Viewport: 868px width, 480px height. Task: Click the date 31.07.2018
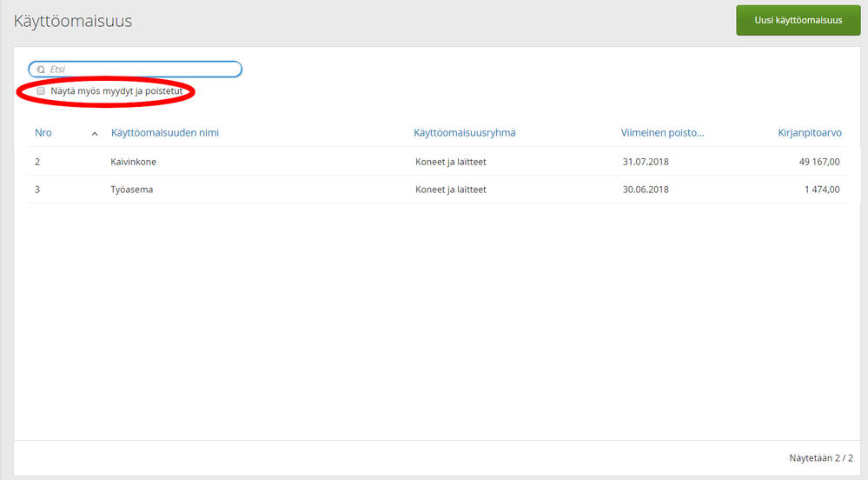(646, 162)
